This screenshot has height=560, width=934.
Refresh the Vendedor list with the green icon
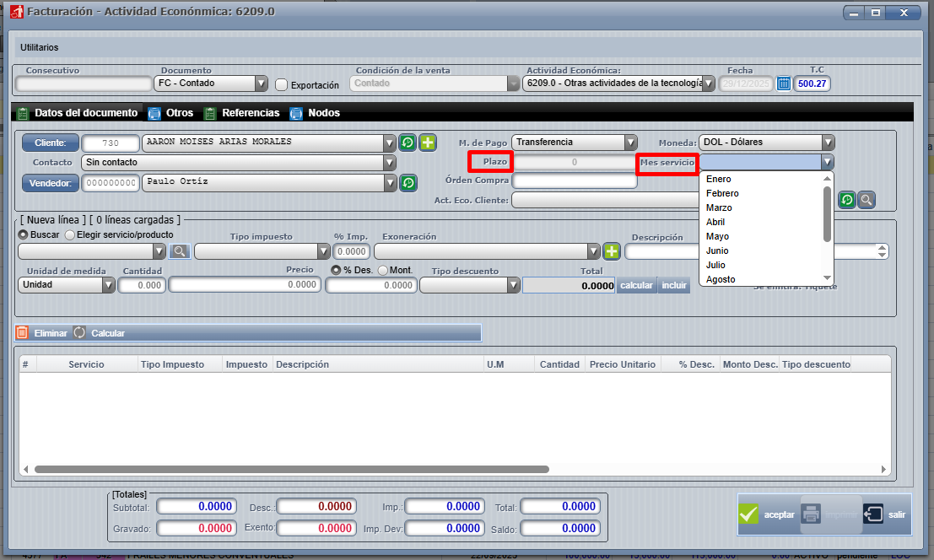(408, 182)
